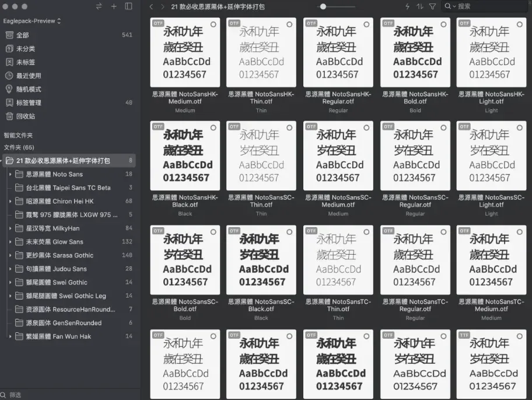This screenshot has height=400, width=532.
Task: Click the 文件夹 (65) section header
Action: coord(19,147)
